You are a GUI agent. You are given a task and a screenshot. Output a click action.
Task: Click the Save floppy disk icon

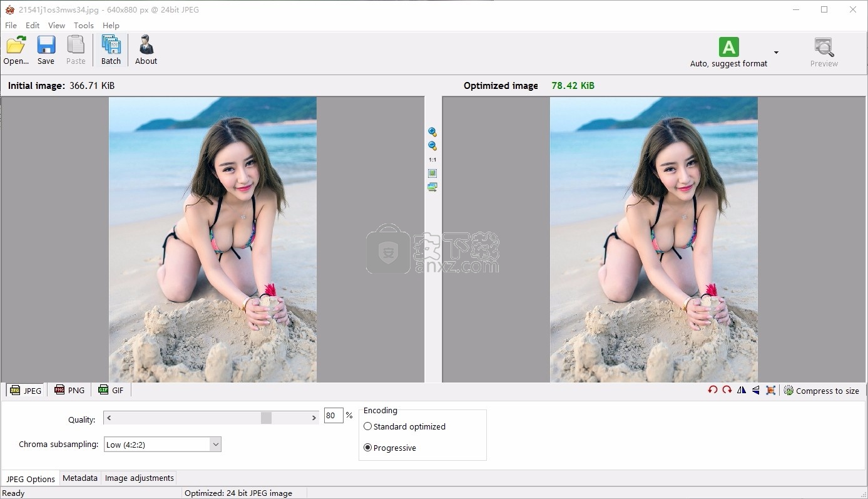pos(46,45)
